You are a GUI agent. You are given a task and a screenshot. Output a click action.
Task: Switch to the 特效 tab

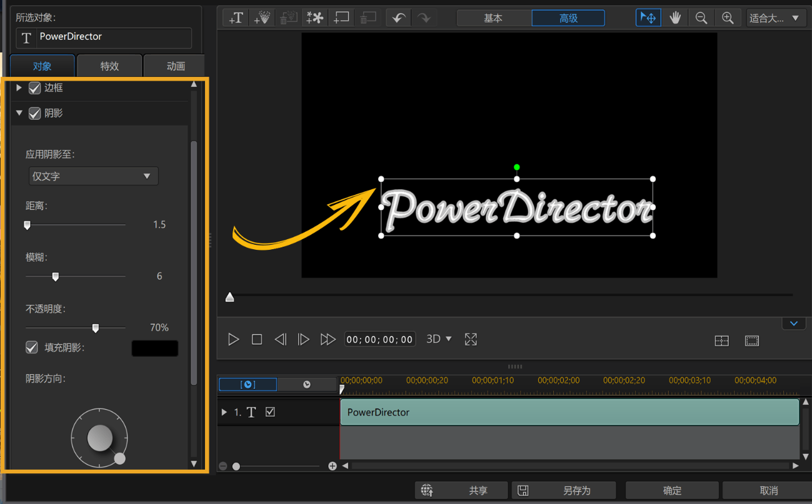coord(109,66)
